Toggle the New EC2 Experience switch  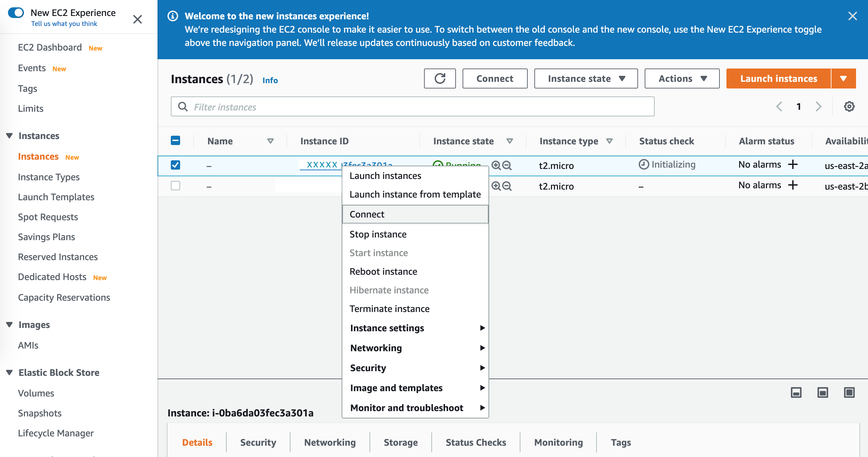16,13
